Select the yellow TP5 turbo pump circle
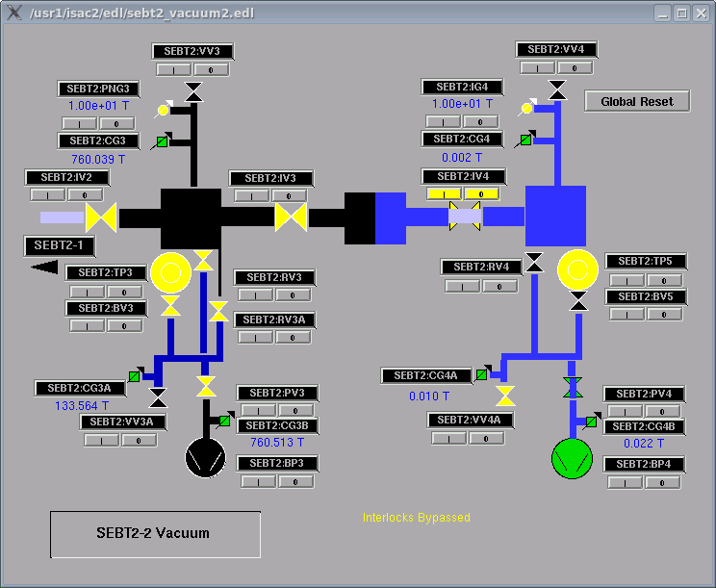 [x=578, y=268]
